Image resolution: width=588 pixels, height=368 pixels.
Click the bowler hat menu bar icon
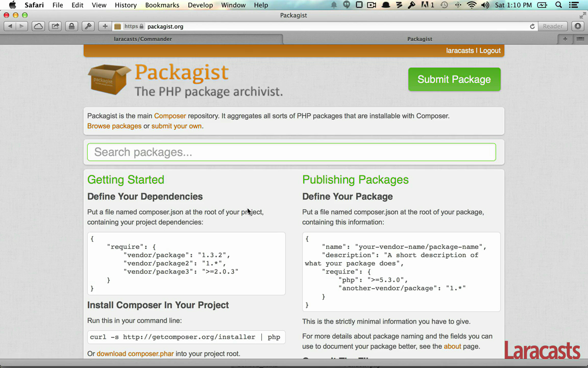[385, 5]
